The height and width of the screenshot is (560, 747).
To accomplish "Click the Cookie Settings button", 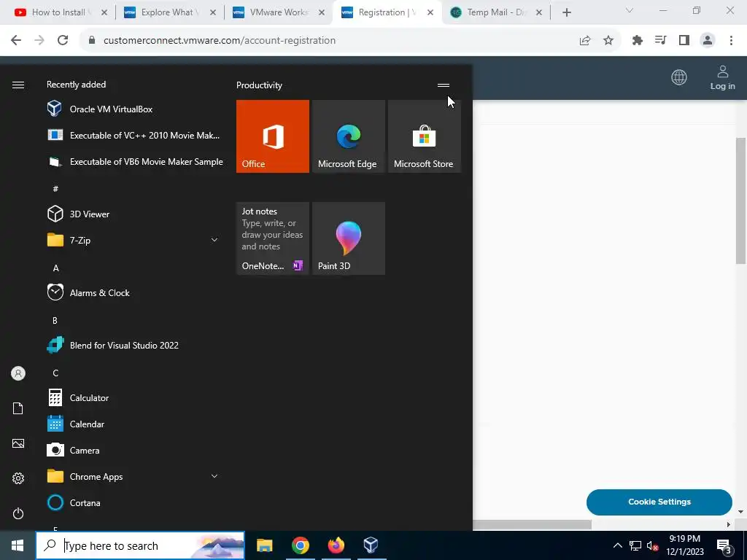I will (659, 502).
